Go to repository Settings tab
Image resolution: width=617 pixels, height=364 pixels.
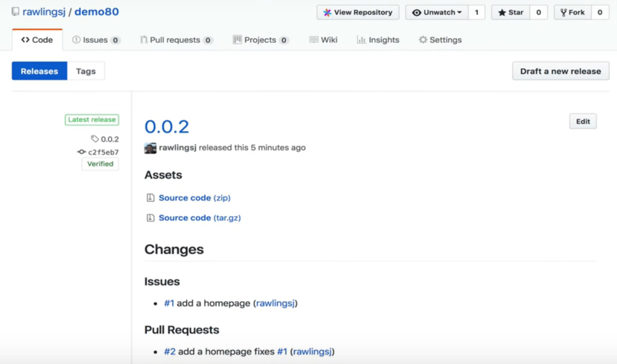coord(440,40)
